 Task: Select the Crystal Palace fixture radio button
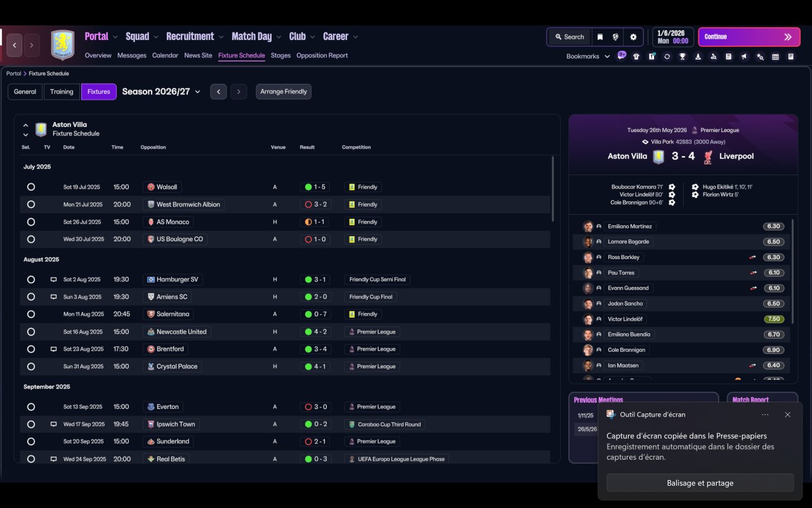(x=31, y=366)
